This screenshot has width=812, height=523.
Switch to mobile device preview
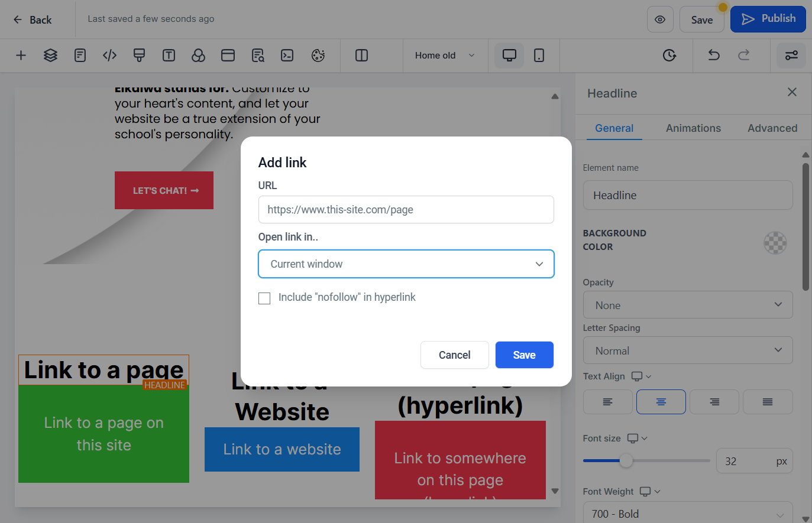coord(539,56)
